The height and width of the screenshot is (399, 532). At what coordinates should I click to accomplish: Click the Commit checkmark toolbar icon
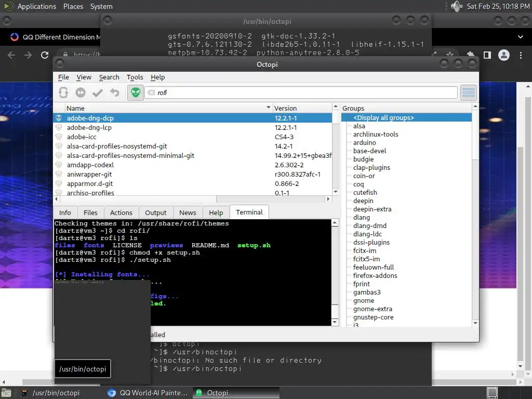[98, 92]
